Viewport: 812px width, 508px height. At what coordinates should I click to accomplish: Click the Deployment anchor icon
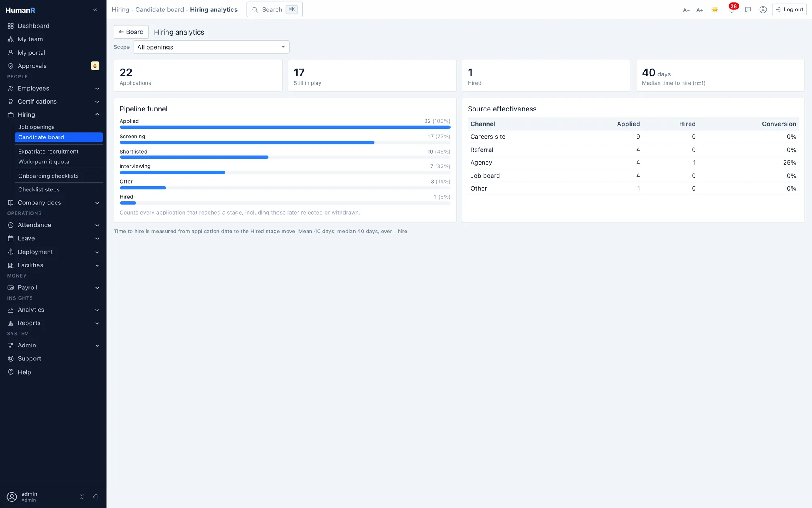click(x=11, y=252)
